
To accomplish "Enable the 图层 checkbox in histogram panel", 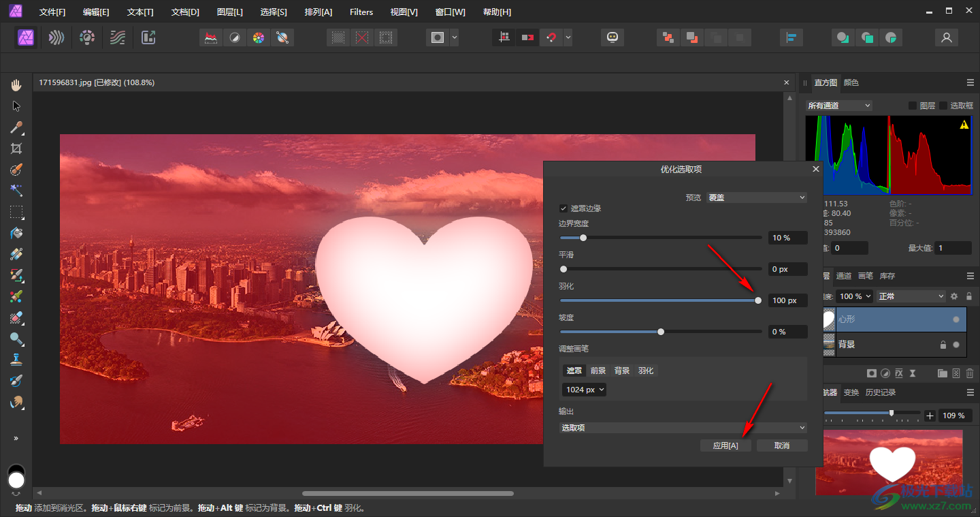I will (x=913, y=106).
